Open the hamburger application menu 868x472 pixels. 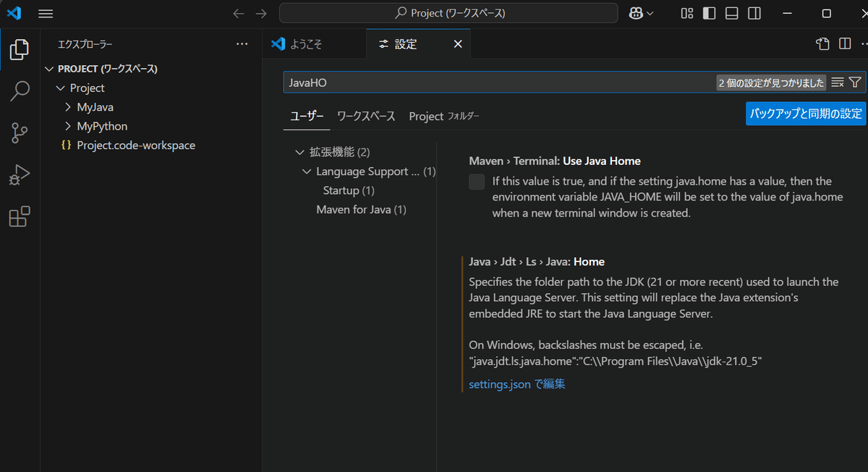(x=46, y=14)
